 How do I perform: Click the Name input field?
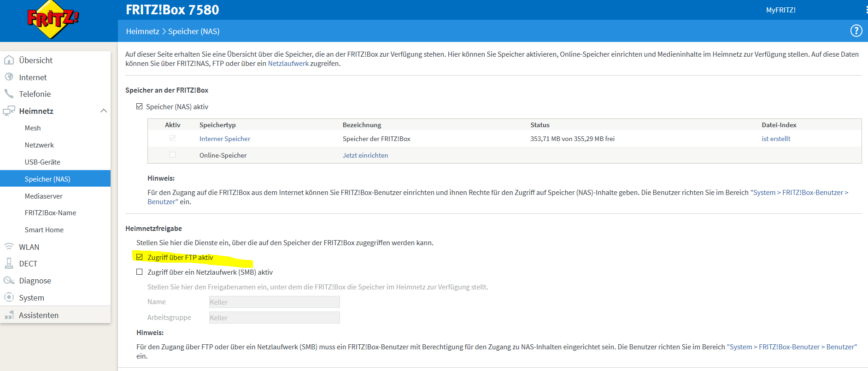tap(274, 302)
